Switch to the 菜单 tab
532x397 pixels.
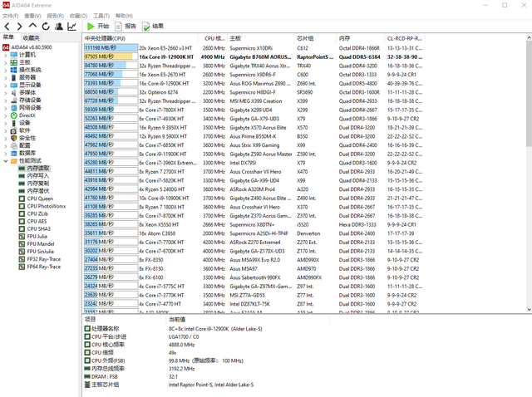8,37
